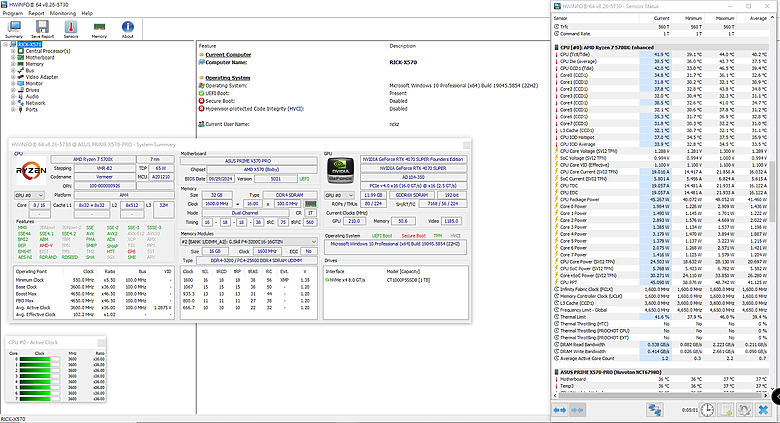Expand the Bus tree node
The height and width of the screenshot is (423, 780).
[x=13, y=70]
